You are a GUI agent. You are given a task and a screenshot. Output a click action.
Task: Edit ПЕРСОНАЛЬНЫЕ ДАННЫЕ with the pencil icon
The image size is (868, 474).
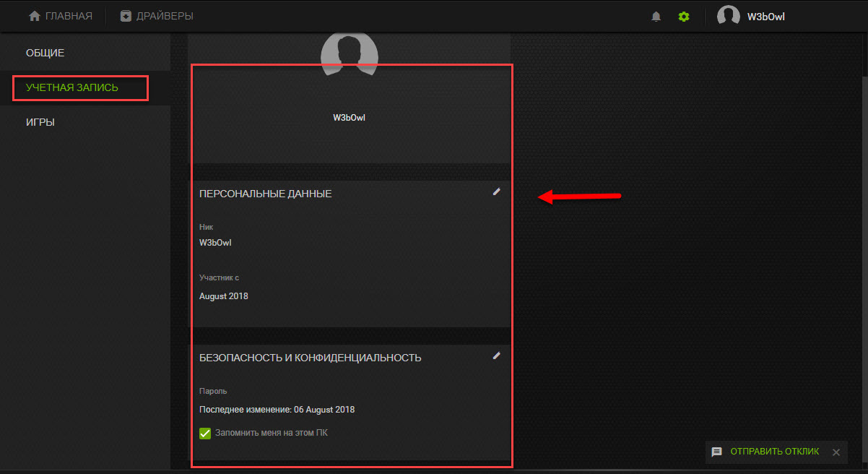click(496, 191)
